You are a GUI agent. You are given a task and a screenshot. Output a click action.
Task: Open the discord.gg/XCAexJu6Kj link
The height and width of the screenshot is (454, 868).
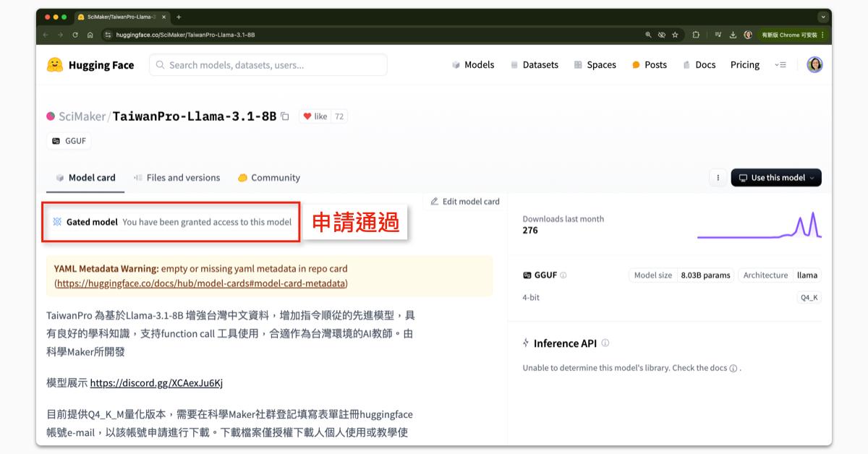click(x=156, y=383)
